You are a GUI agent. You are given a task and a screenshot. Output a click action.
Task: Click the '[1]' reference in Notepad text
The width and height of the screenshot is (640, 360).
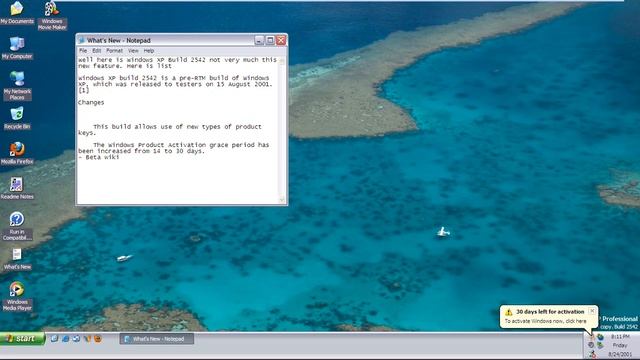tap(83, 90)
